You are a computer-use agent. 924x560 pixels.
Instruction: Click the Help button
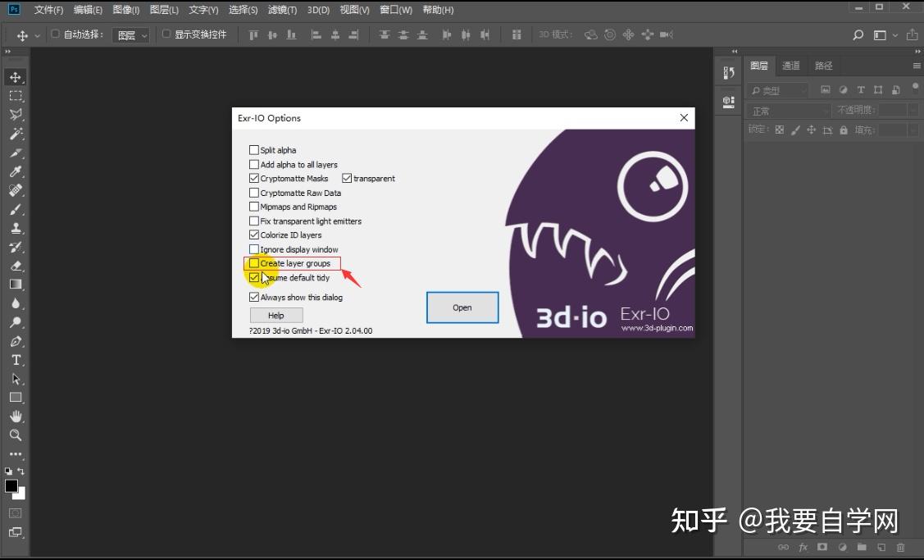(x=276, y=316)
